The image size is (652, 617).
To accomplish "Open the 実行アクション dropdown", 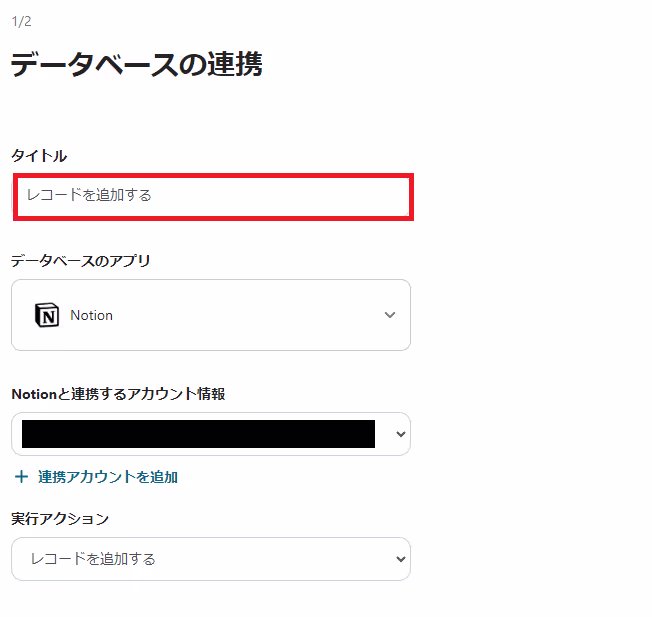I will pos(211,558).
